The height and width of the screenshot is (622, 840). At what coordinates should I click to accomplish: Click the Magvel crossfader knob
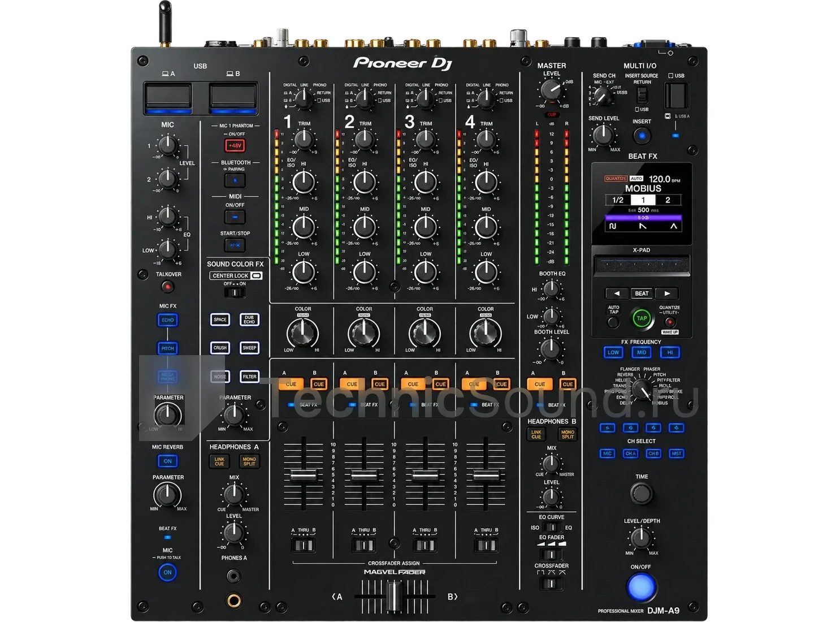pos(394,597)
